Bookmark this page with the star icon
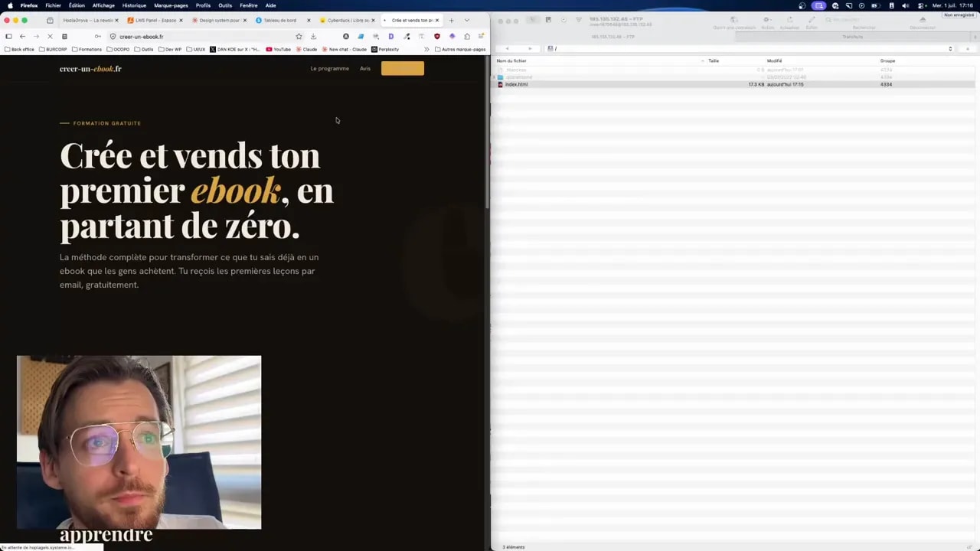This screenshot has width=980, height=551. pos(299,36)
